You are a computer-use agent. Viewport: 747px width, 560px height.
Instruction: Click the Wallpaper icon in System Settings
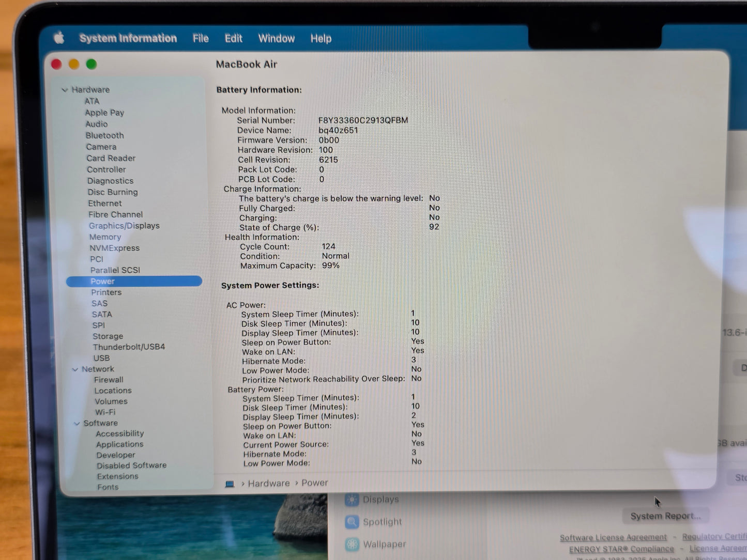tap(353, 544)
